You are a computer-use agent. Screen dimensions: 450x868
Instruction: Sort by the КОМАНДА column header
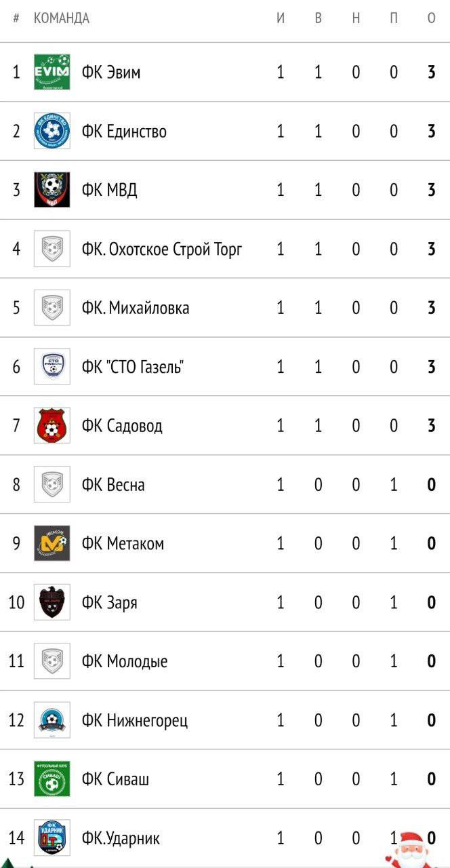(x=62, y=18)
